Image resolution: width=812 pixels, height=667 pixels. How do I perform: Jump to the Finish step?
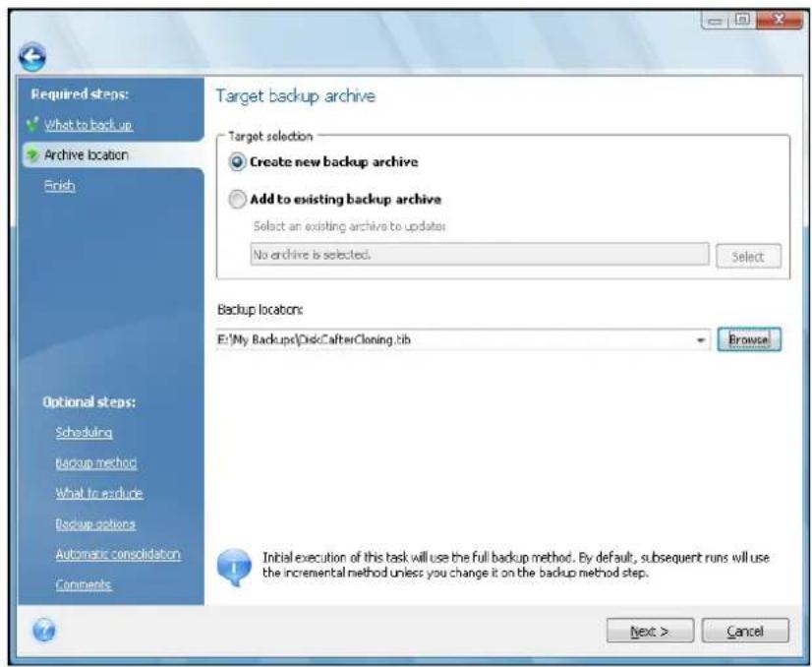[x=60, y=186]
